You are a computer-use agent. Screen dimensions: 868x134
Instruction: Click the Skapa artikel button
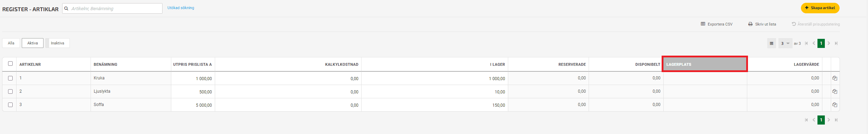(x=820, y=8)
